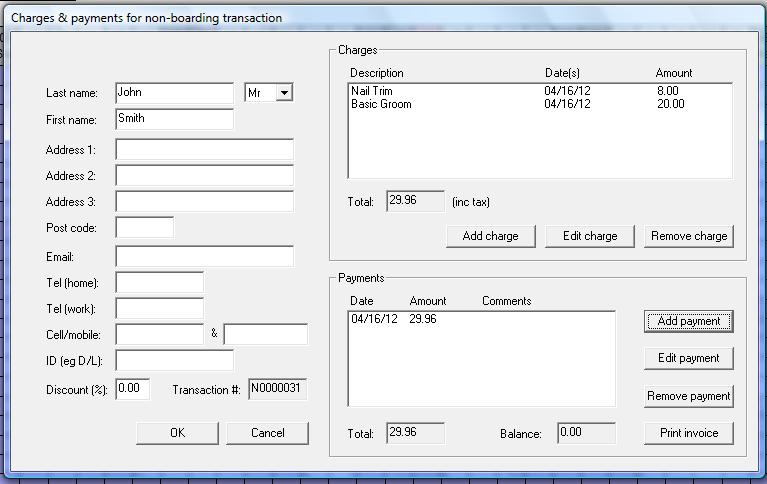Click the Discount (%) field
The height and width of the screenshot is (484, 767).
point(132,388)
